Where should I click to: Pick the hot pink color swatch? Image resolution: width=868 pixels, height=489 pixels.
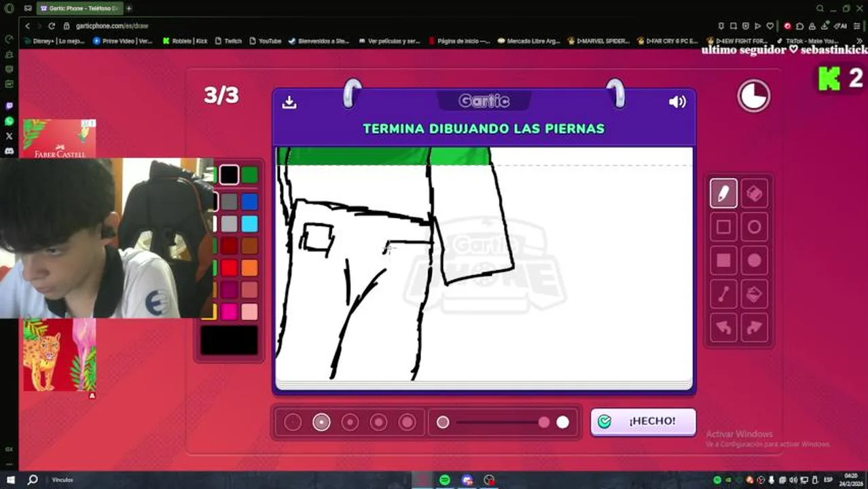click(x=229, y=312)
